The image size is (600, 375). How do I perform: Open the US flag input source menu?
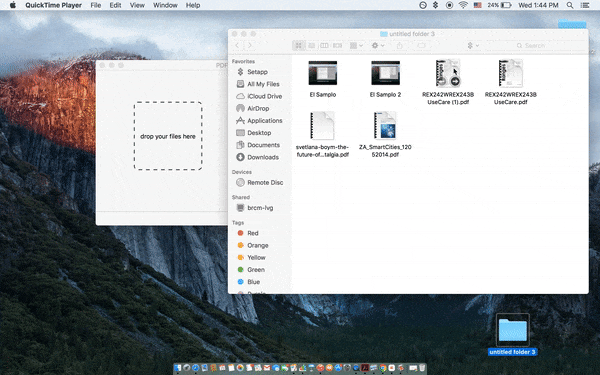tap(478, 5)
